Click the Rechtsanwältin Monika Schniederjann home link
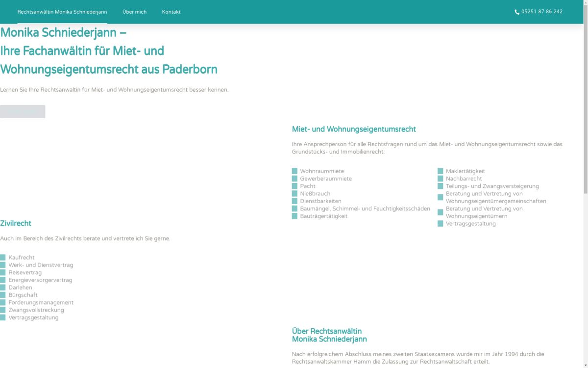This screenshot has height=368, width=588. (62, 12)
